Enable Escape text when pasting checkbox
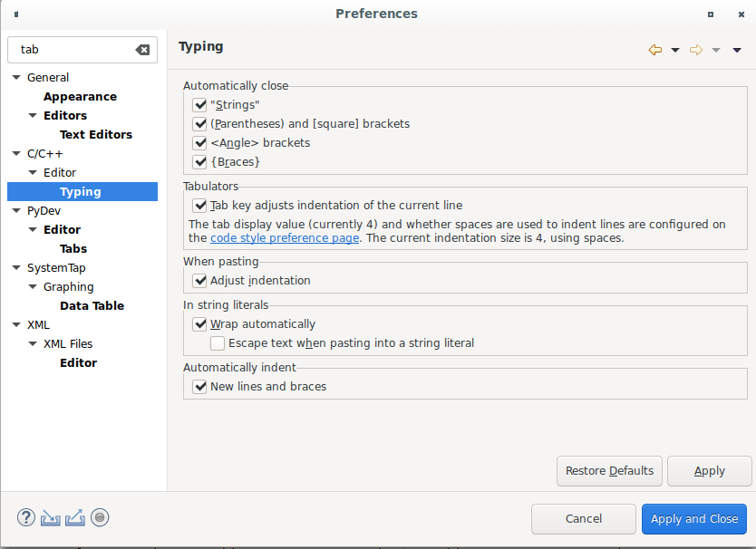 218,343
